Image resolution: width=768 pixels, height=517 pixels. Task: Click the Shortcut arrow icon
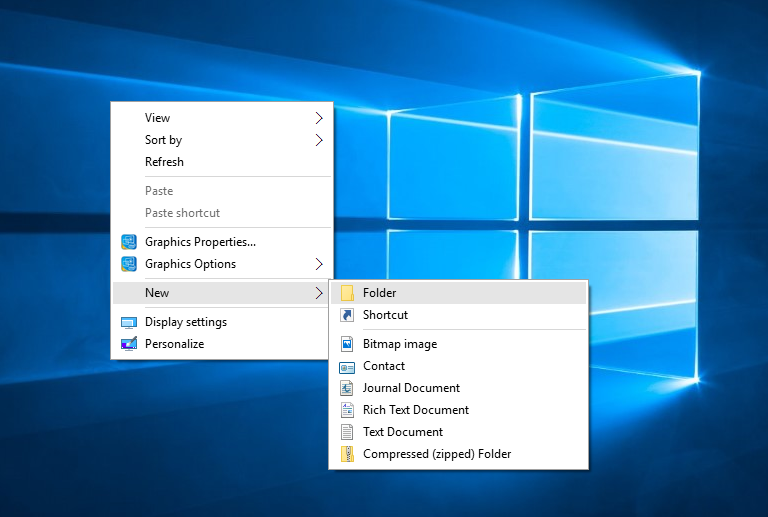coord(347,315)
